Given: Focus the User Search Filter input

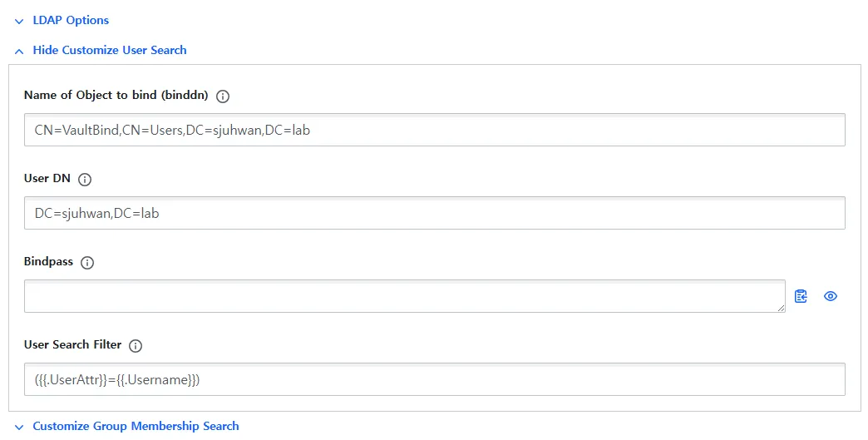Looking at the screenshot, I should [434, 379].
